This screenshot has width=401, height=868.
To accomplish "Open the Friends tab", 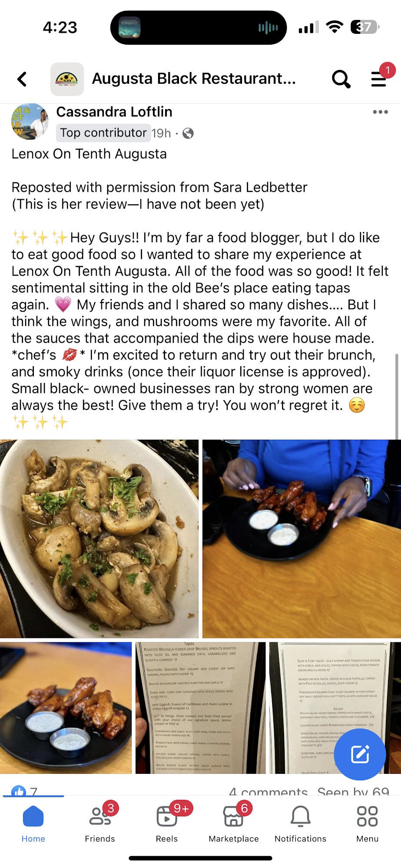I will click(x=100, y=823).
